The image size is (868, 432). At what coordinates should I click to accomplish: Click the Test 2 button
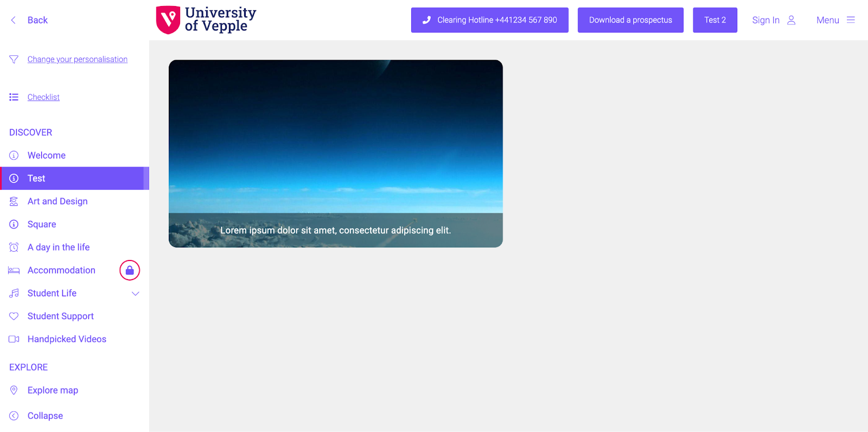(715, 20)
